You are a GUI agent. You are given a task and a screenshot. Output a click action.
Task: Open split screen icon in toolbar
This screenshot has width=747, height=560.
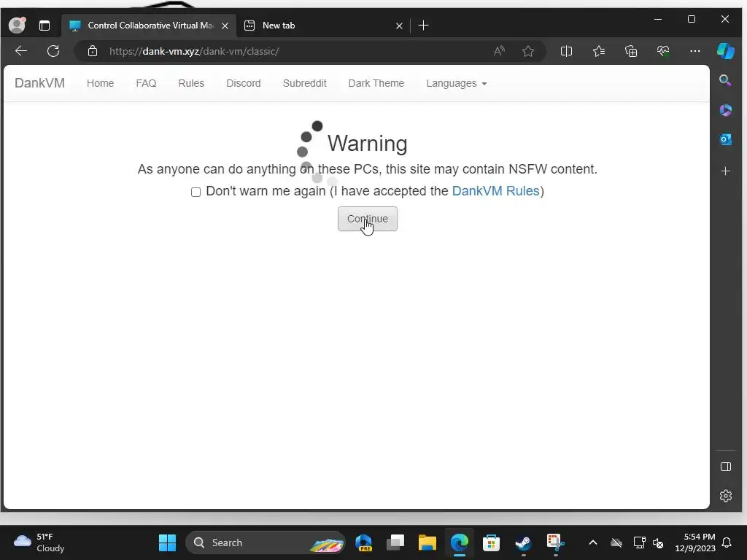(566, 51)
